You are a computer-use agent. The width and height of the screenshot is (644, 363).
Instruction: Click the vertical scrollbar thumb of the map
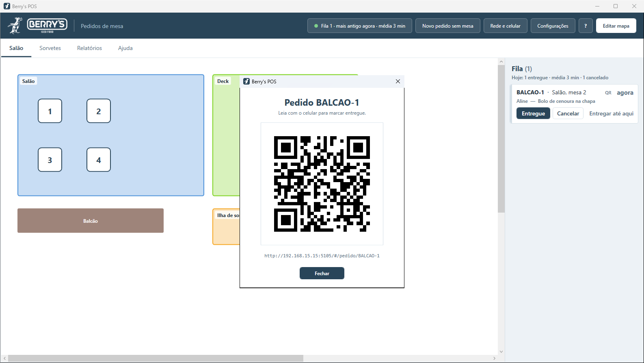pyautogui.click(x=501, y=139)
